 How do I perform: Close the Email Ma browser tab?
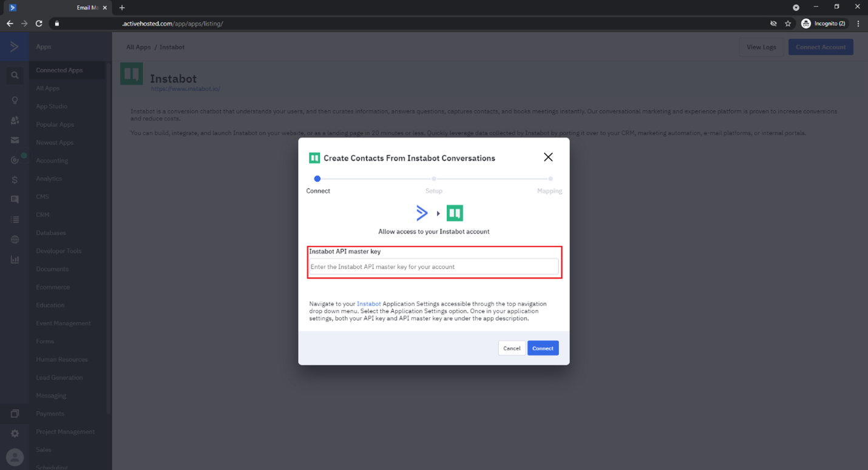105,8
